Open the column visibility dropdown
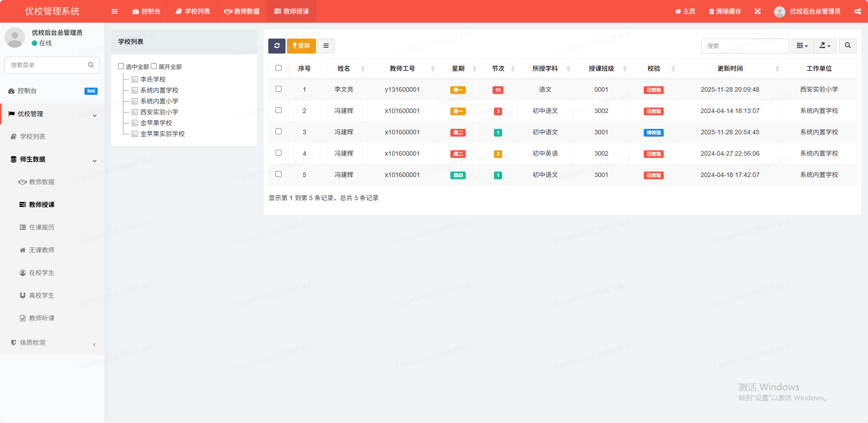The width and height of the screenshot is (868, 423). pos(802,46)
